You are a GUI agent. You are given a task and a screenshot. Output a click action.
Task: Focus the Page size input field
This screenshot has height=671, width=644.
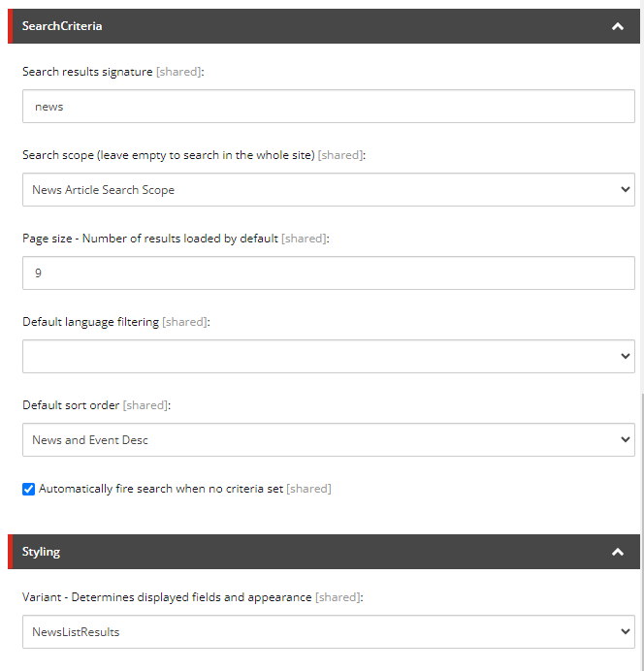328,272
